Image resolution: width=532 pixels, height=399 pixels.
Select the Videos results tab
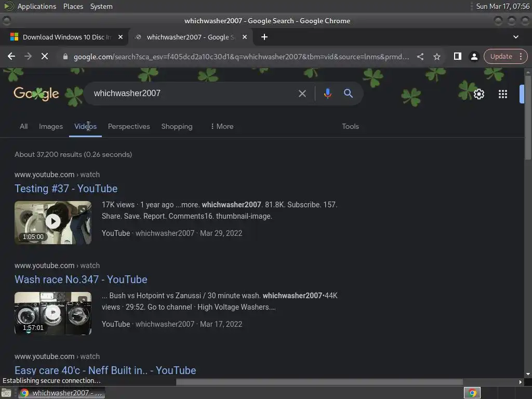click(x=86, y=126)
